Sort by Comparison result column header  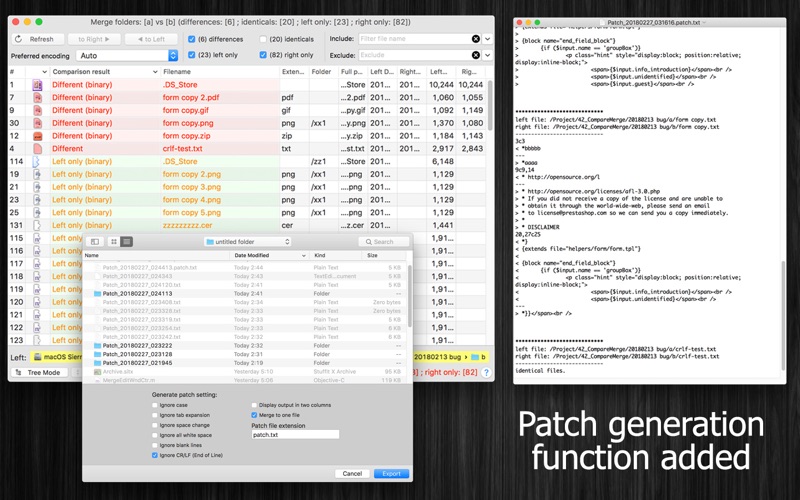click(105, 72)
